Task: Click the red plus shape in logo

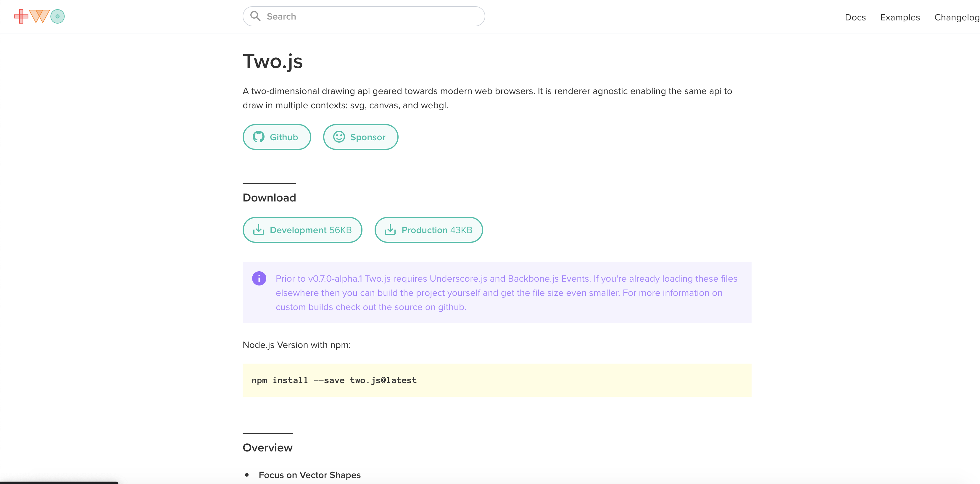Action: [x=21, y=16]
